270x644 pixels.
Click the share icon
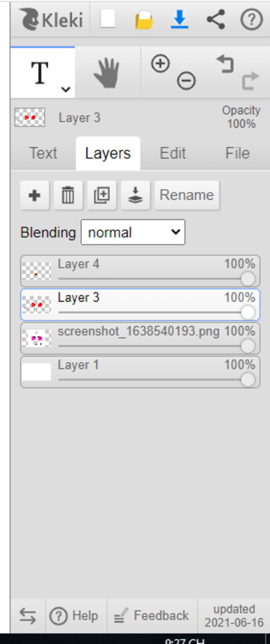coord(216,19)
